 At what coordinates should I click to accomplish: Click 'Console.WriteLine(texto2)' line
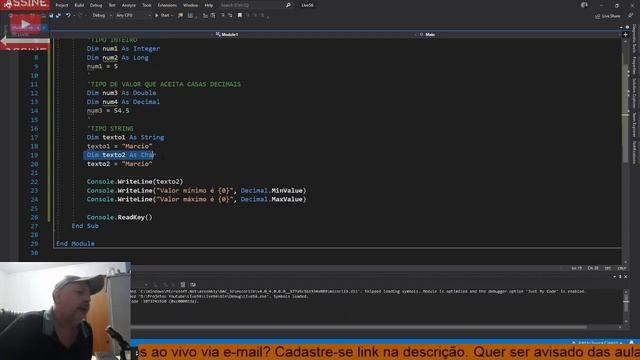point(135,182)
